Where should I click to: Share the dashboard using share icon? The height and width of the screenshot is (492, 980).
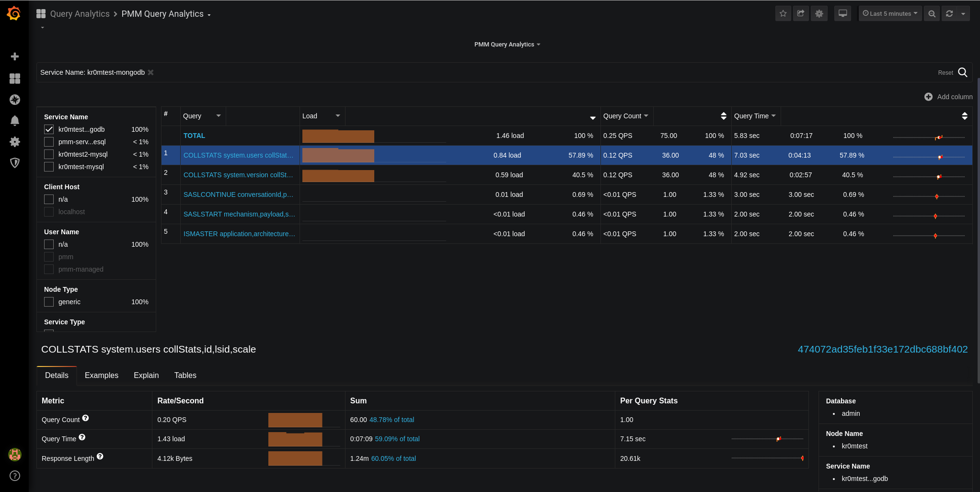click(801, 13)
